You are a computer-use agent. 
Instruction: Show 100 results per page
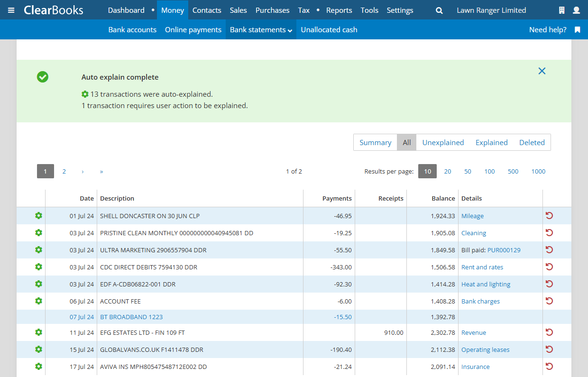(x=489, y=172)
